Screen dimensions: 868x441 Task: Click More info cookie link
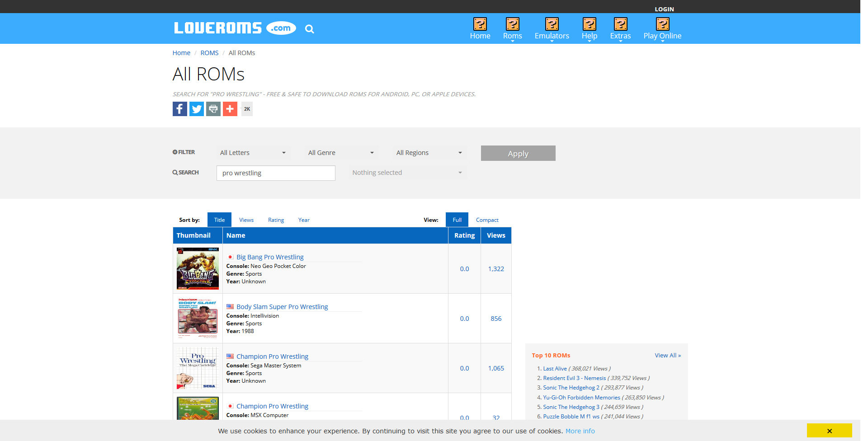click(580, 431)
